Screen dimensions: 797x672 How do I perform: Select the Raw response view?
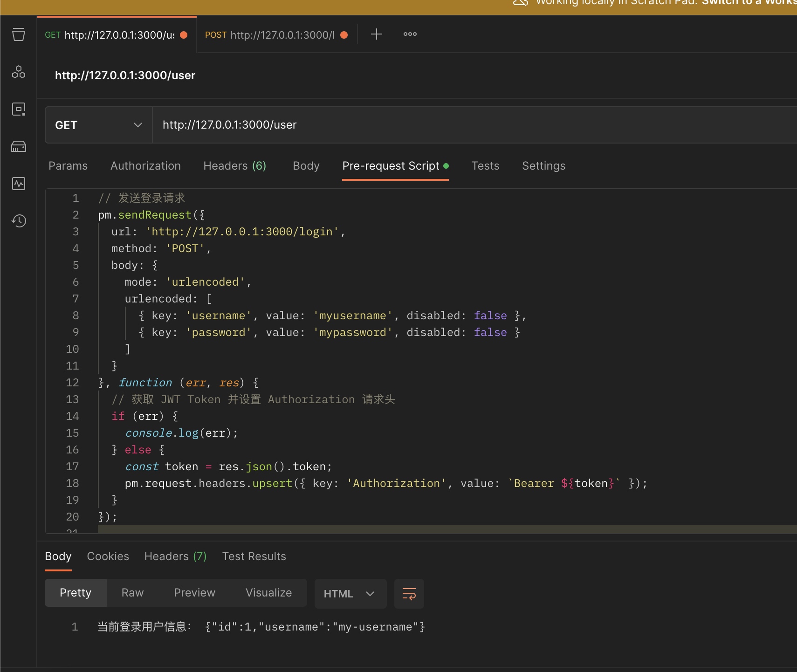132,593
